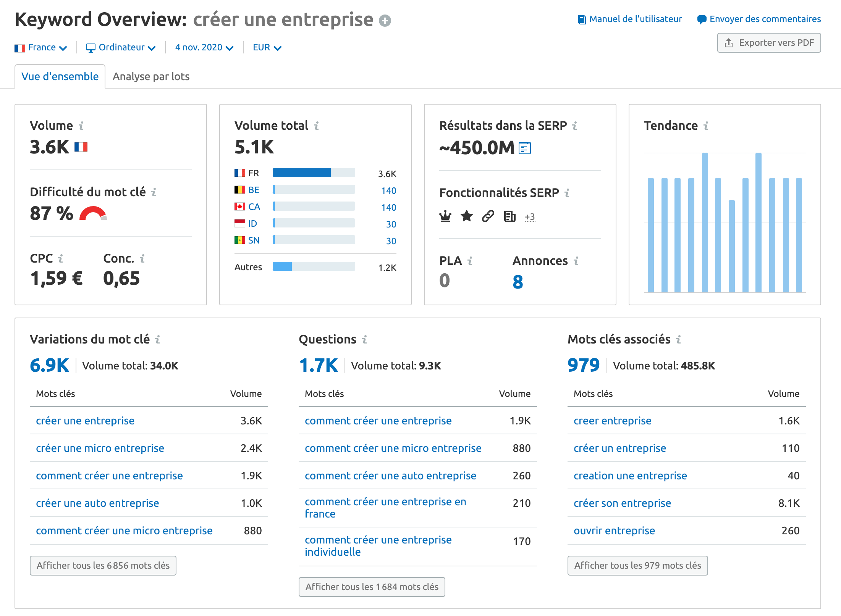This screenshot has width=841, height=616.
Task: Click the FR volume bar
Action: tap(314, 173)
